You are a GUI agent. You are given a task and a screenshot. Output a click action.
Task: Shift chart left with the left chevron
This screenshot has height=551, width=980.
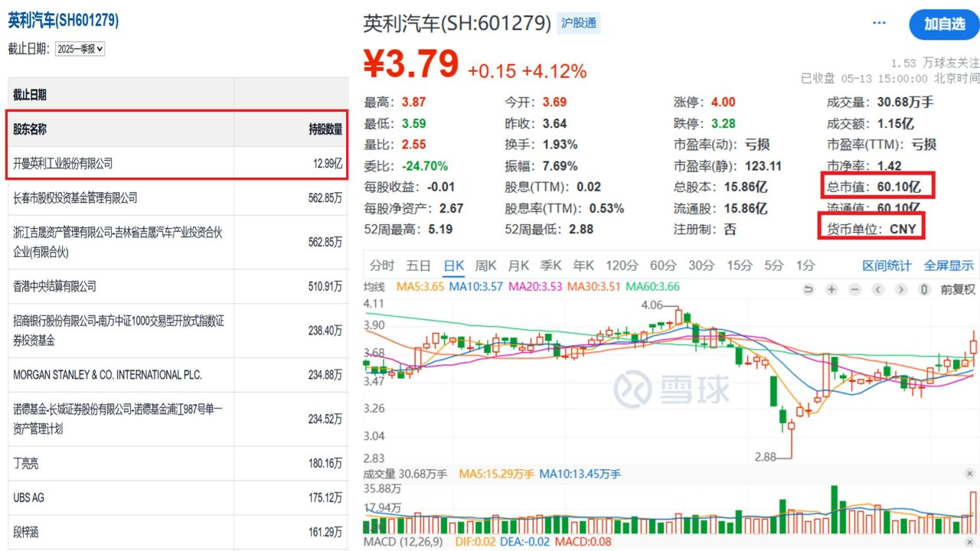(x=878, y=289)
